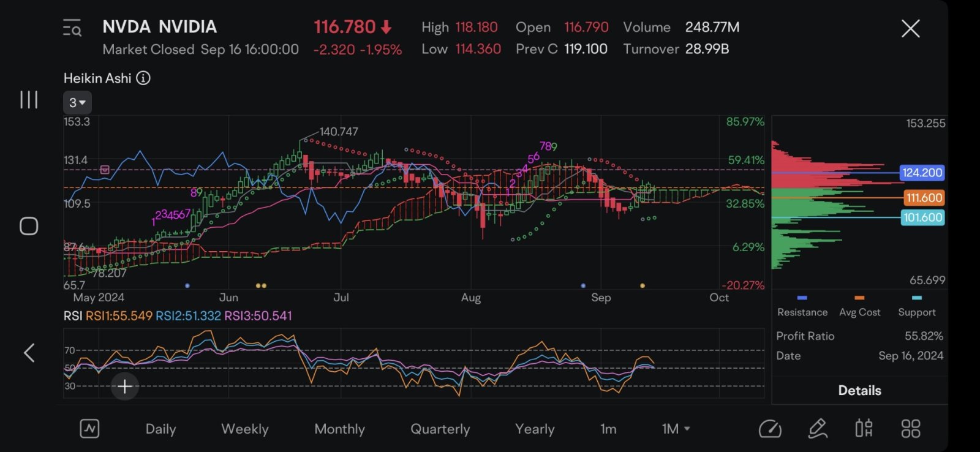
Task: Expand the 1M range dropdown
Action: (676, 429)
